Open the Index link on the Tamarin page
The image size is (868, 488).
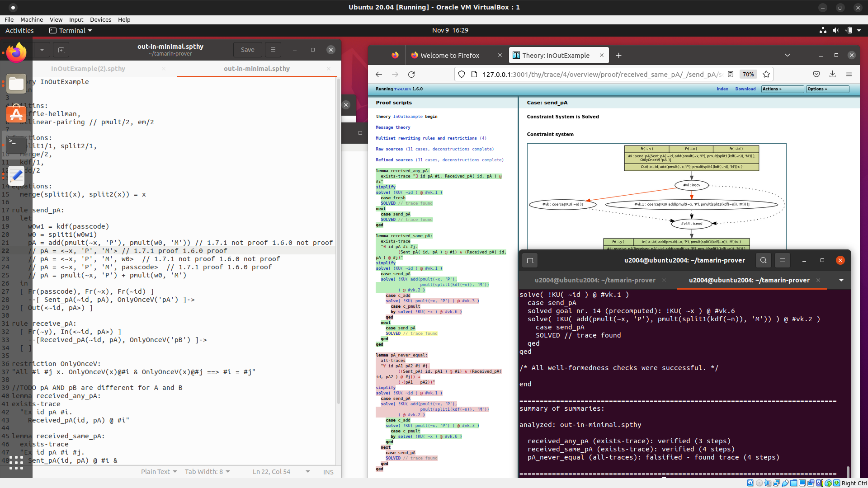pos(722,89)
